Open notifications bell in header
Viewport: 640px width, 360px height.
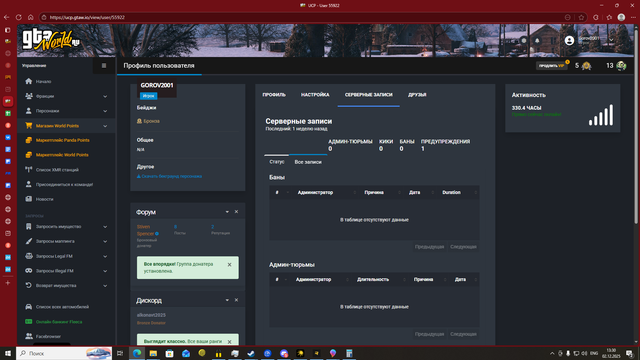coord(537,41)
